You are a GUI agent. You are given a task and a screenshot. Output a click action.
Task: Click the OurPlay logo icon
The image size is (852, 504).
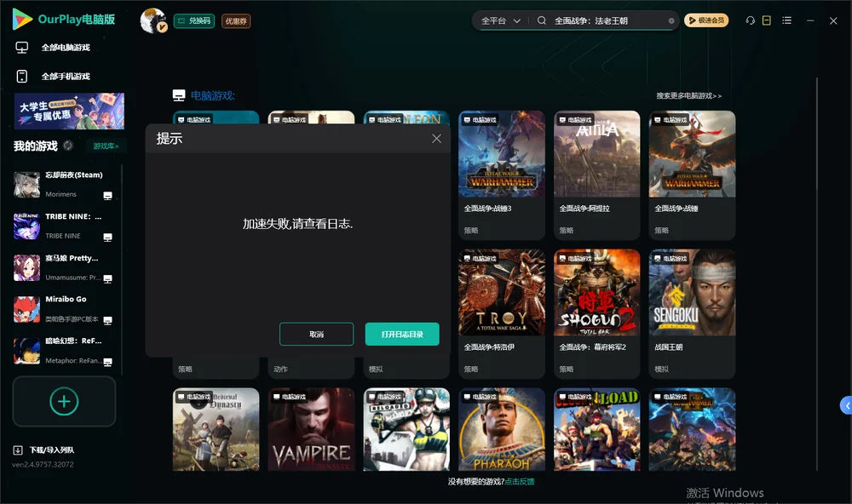(x=22, y=19)
